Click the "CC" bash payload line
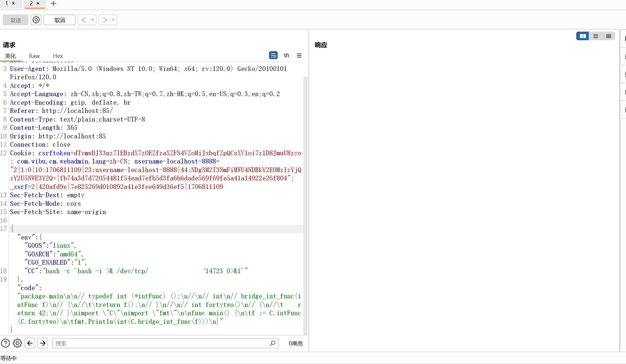Viewport: 626px width, 364px height. [x=136, y=271]
